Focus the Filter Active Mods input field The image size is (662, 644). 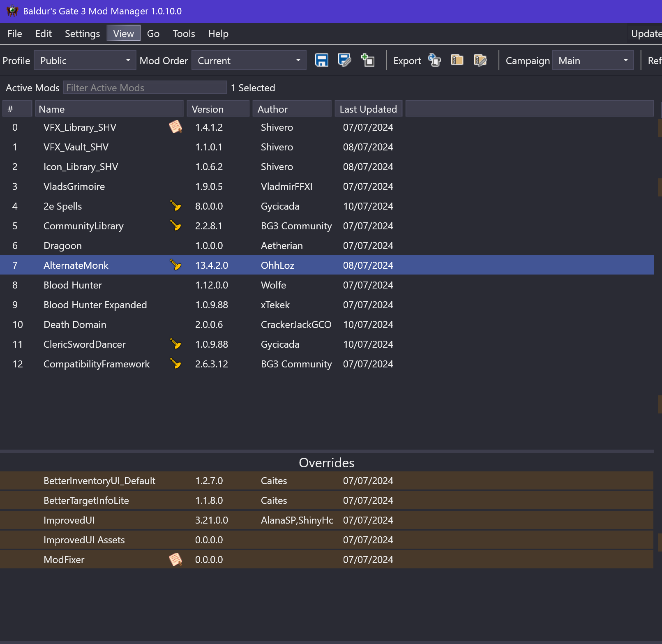click(145, 88)
